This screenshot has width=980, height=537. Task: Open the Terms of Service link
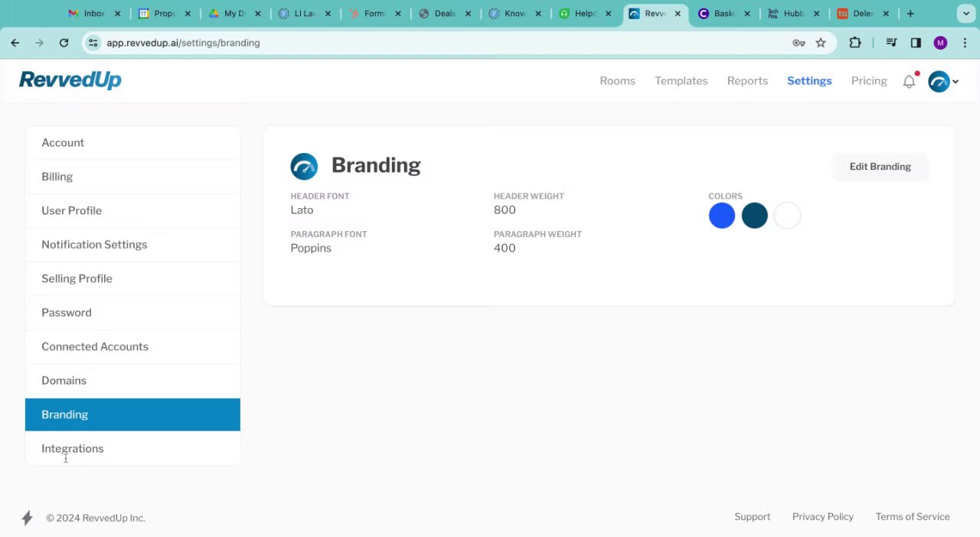[x=913, y=517]
